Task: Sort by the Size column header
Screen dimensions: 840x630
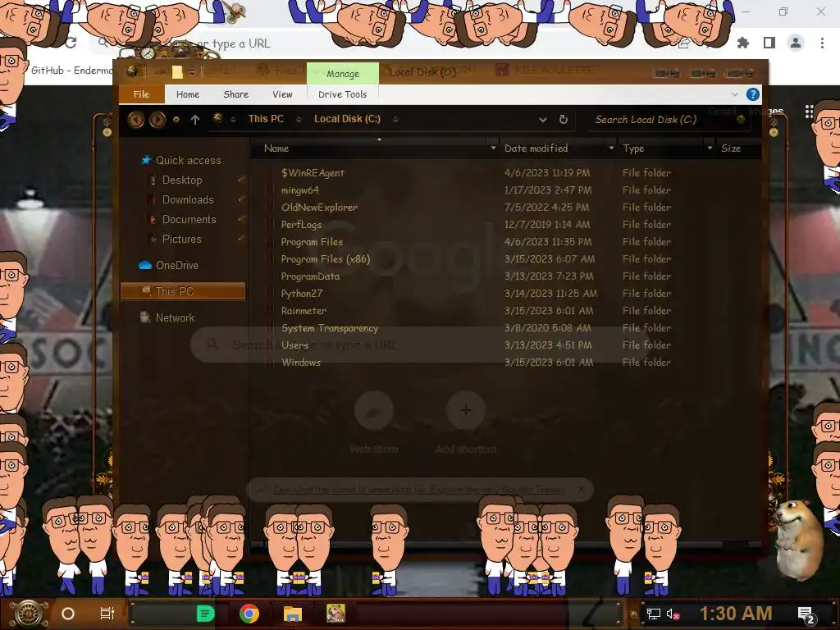Action: [731, 148]
